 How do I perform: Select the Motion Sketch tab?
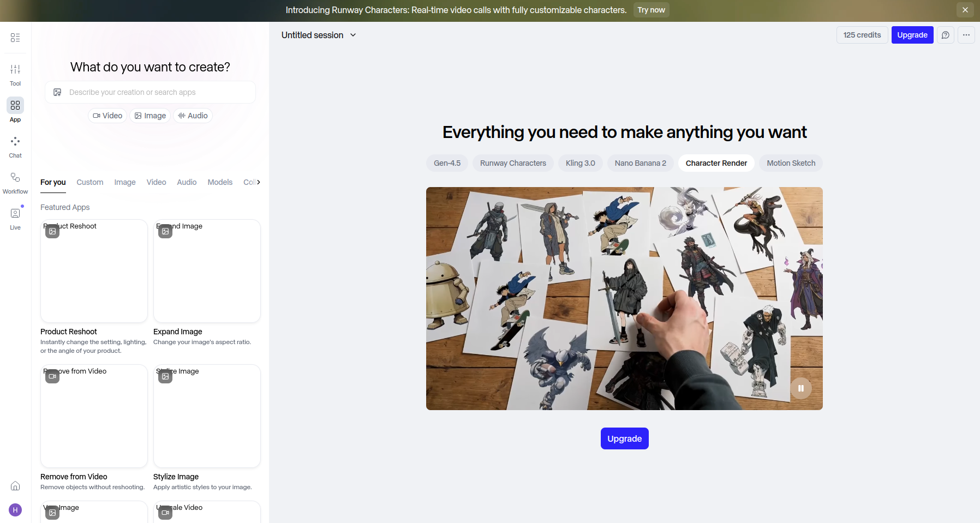(791, 163)
